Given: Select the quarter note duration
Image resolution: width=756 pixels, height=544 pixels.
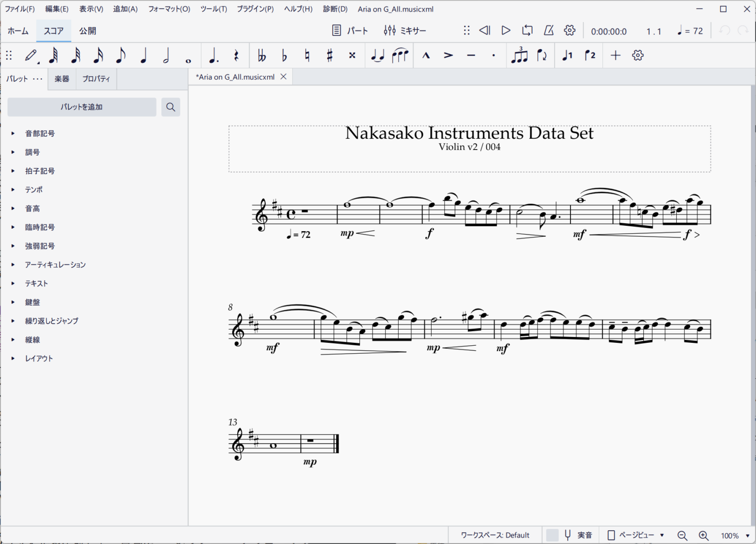Looking at the screenshot, I should pos(143,56).
